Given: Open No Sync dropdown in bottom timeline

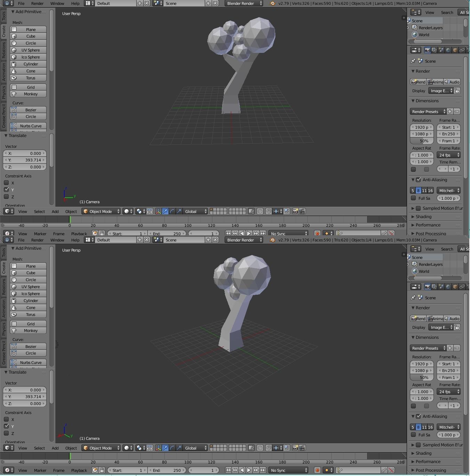Looking at the screenshot, I should pyautogui.click(x=288, y=470).
